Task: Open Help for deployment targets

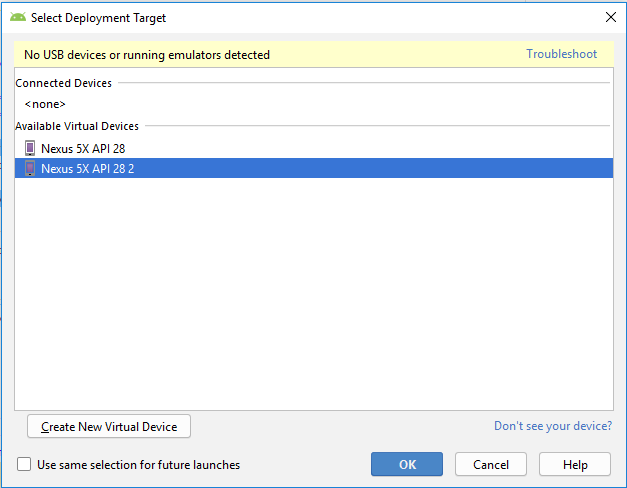Action: coord(574,464)
